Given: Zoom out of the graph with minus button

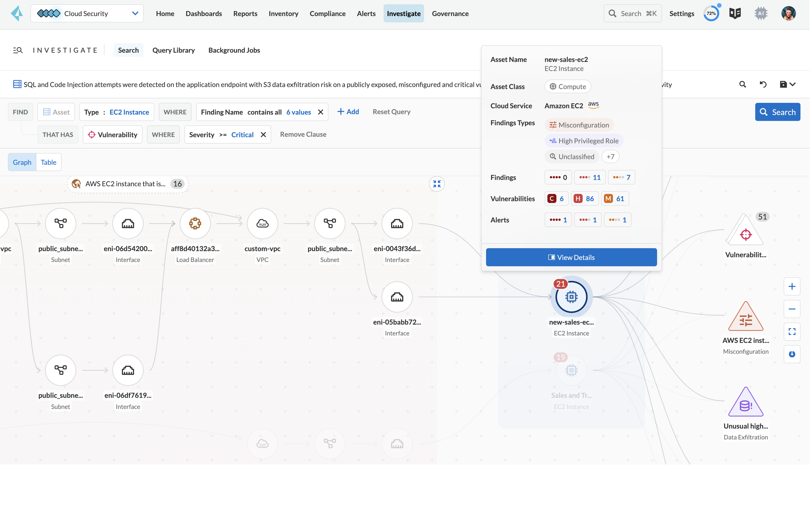Looking at the screenshot, I should click(x=792, y=309).
